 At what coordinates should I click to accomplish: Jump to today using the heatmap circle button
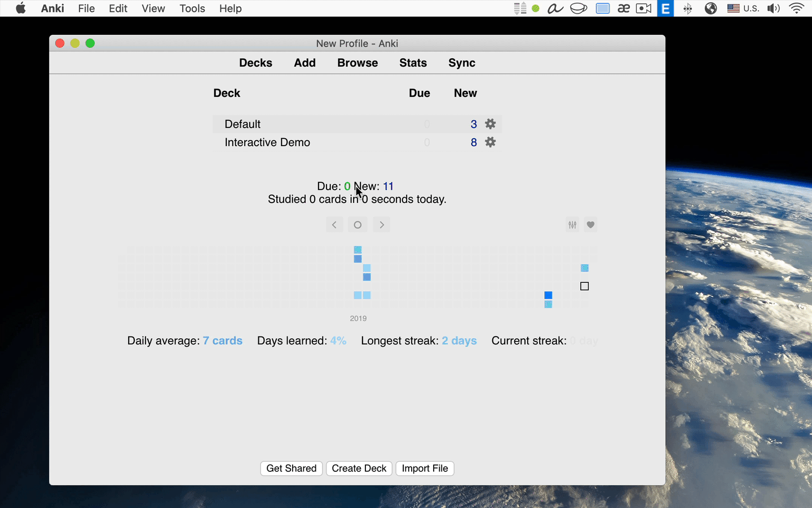pos(358,225)
